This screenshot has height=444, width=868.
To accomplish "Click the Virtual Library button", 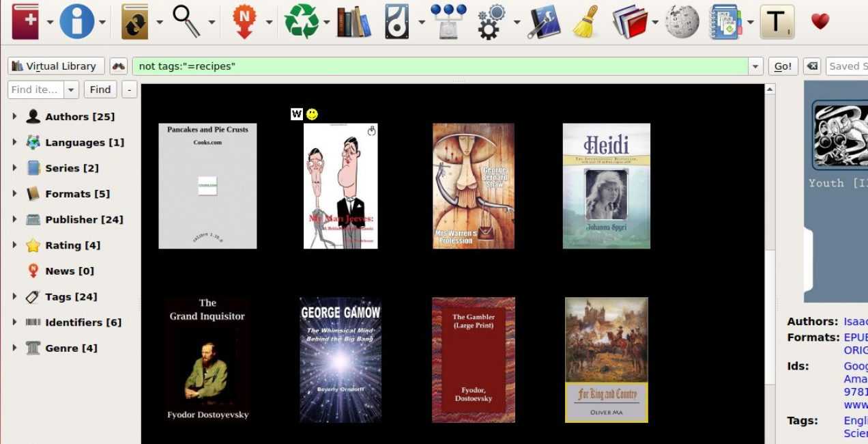I will click(56, 66).
